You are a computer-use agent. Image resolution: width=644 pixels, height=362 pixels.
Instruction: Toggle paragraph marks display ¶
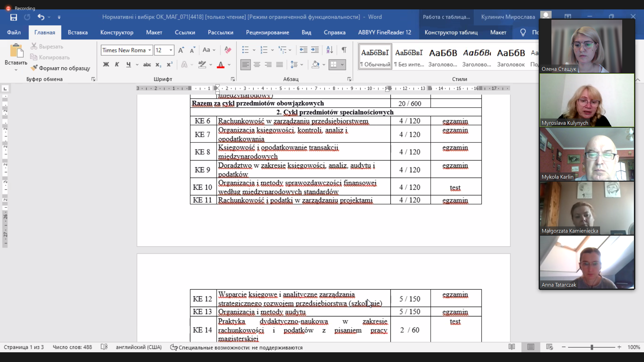(344, 50)
